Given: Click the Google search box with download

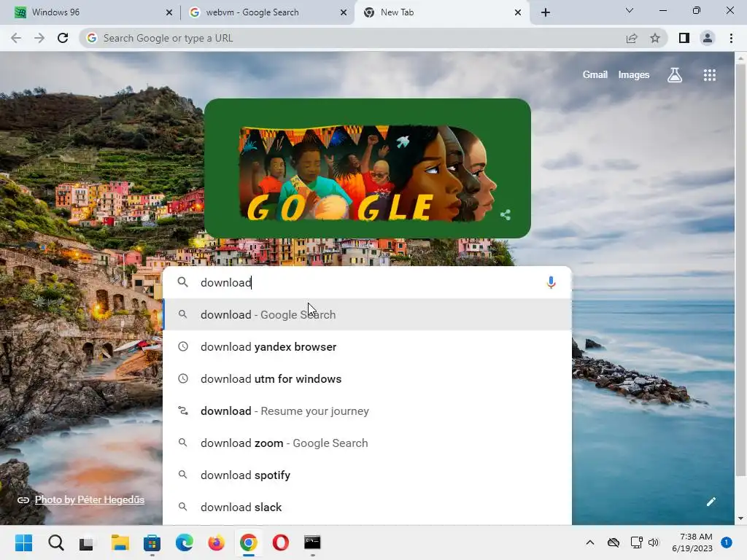Looking at the screenshot, I should coord(368,282).
